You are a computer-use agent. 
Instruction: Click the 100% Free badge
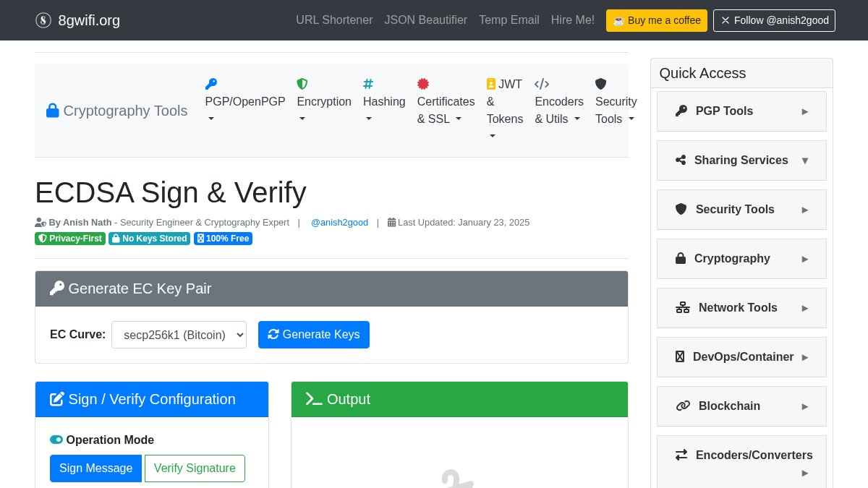(x=223, y=239)
